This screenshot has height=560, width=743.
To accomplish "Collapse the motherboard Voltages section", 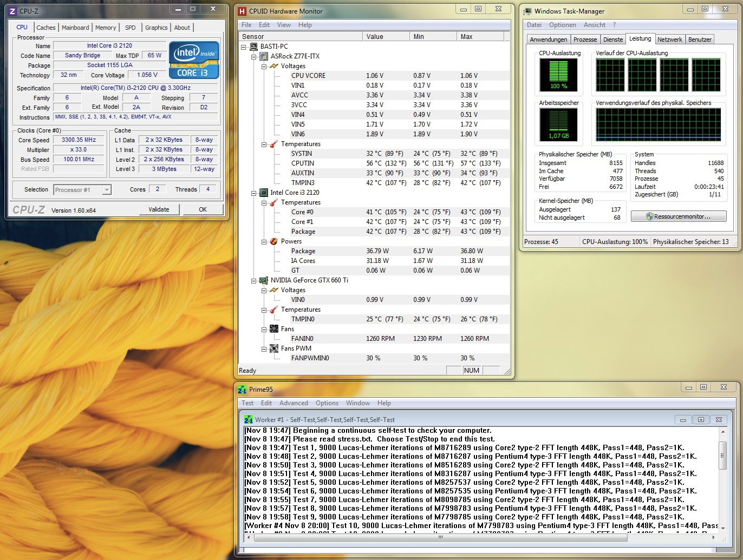I will 264,67.
